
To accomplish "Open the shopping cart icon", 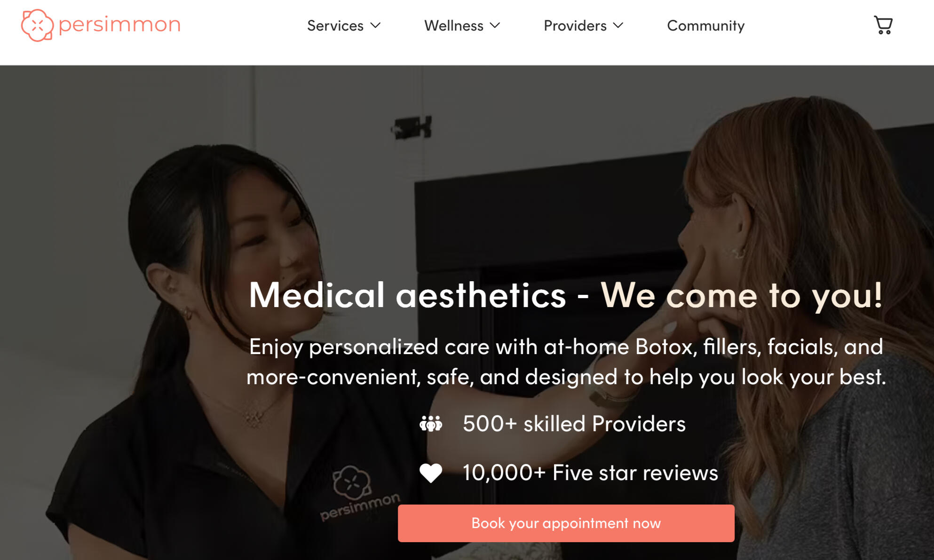I will pos(883,25).
